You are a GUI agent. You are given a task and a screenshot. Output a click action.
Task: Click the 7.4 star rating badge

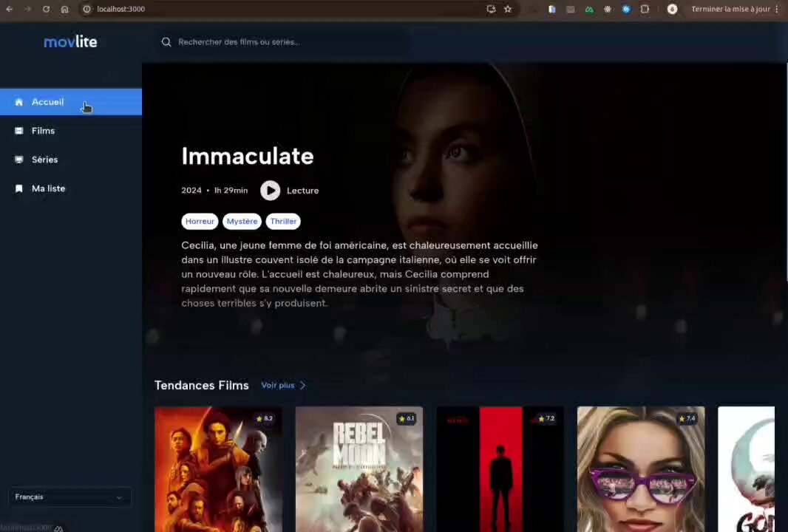[x=687, y=418]
